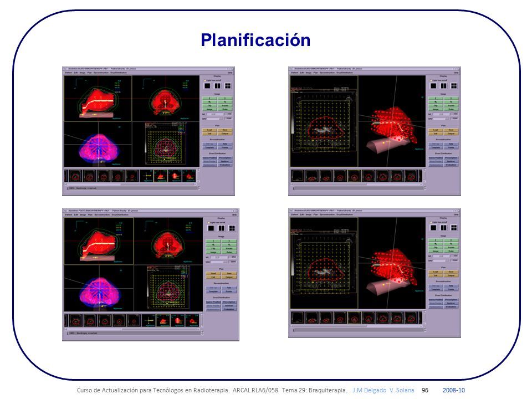Click Prescription button in upper-left window
532x399 pixels.
point(225,158)
